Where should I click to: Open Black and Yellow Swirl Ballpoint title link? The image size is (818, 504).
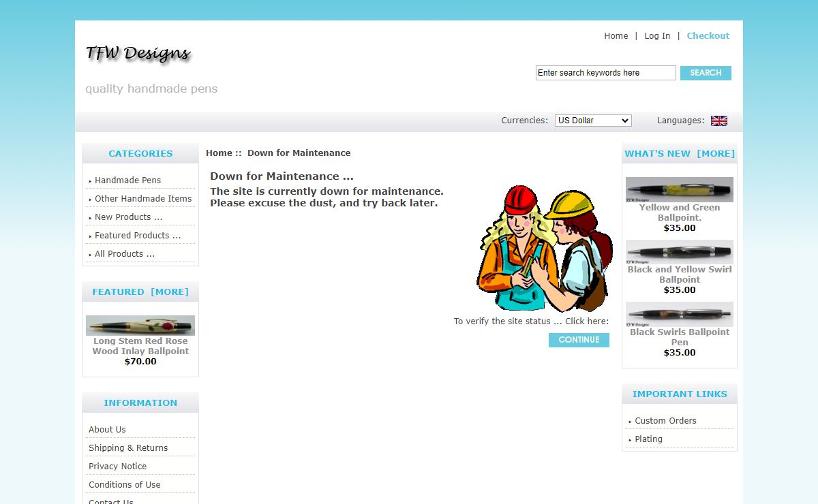pos(680,274)
